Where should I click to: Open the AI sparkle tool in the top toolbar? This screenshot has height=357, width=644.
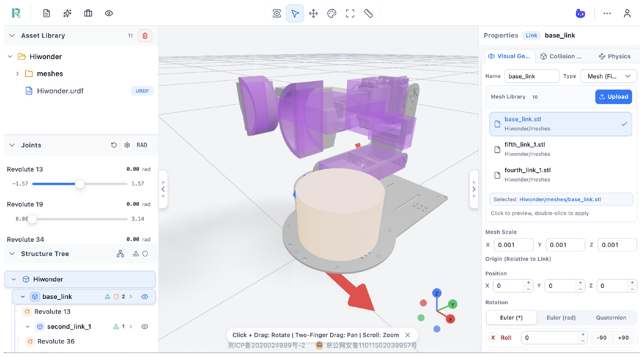click(67, 13)
